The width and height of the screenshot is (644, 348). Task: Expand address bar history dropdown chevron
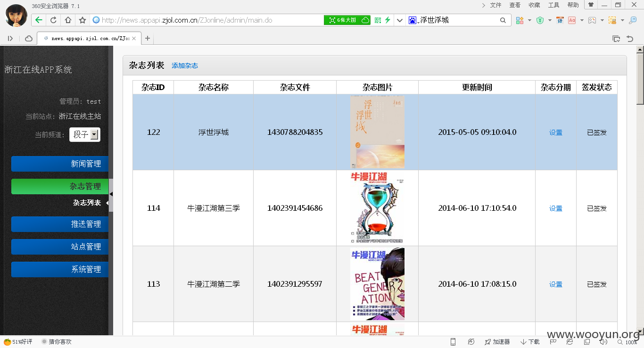pos(400,20)
